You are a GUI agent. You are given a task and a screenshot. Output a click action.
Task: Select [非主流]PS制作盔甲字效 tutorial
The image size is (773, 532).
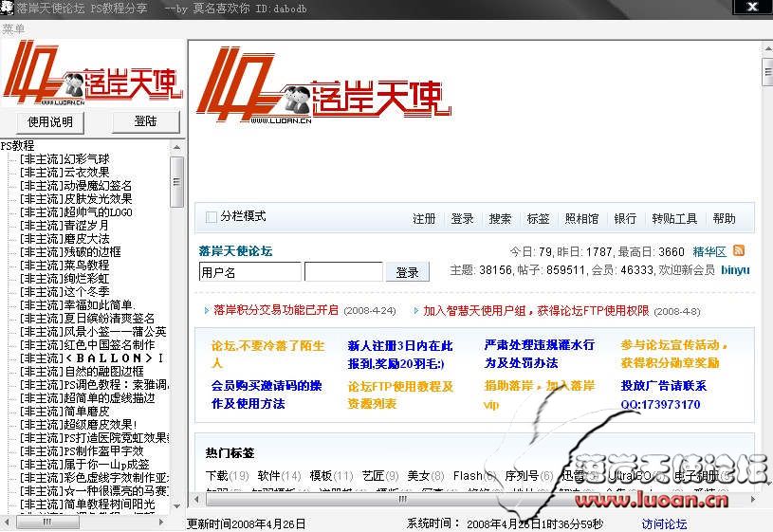tap(82, 451)
